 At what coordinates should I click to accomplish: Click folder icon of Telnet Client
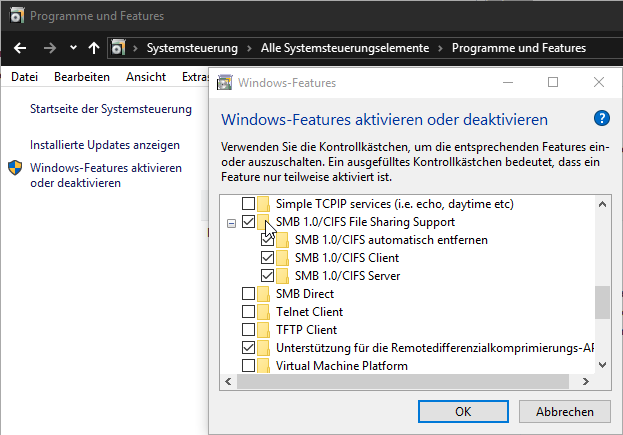click(x=263, y=312)
